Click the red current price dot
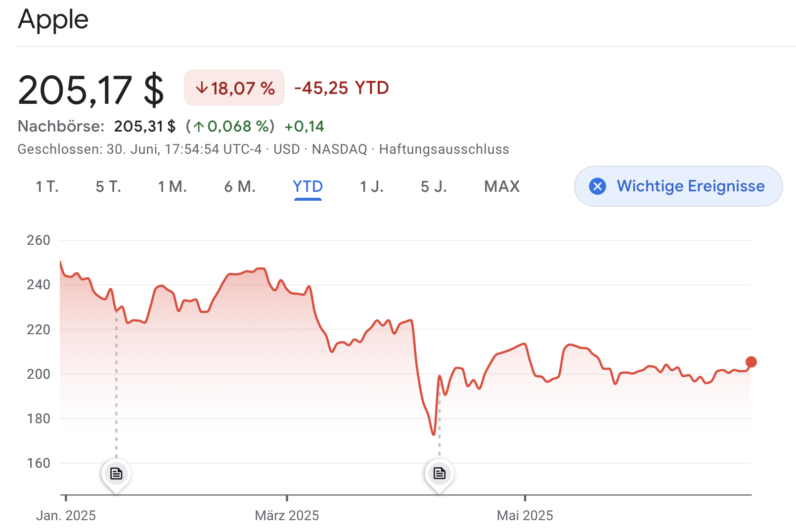Viewport: 796px width, 532px height. point(751,362)
